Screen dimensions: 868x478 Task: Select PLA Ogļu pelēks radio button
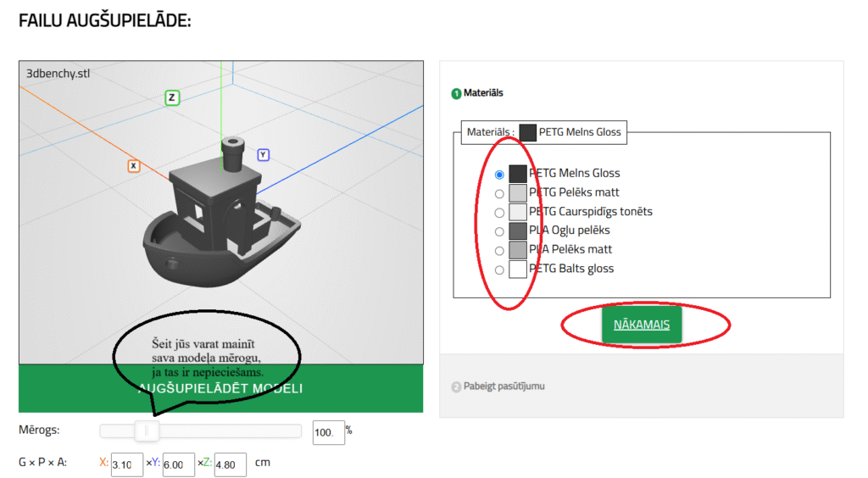(x=499, y=231)
